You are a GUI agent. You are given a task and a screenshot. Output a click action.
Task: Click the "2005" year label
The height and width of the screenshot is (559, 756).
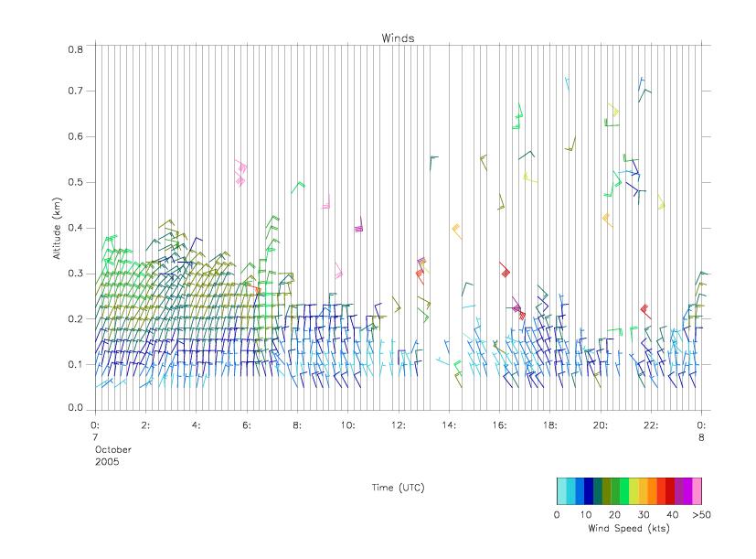[x=107, y=461]
